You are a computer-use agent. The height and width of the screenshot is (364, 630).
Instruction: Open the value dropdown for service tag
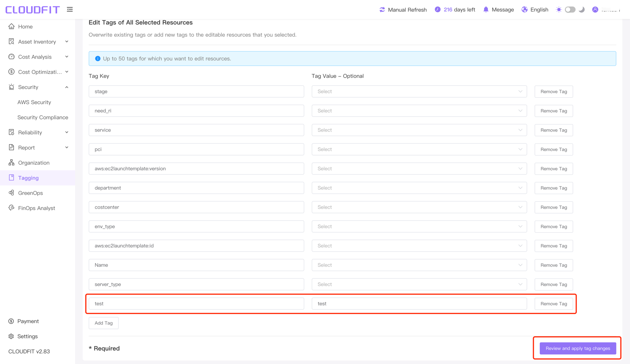pyautogui.click(x=419, y=130)
